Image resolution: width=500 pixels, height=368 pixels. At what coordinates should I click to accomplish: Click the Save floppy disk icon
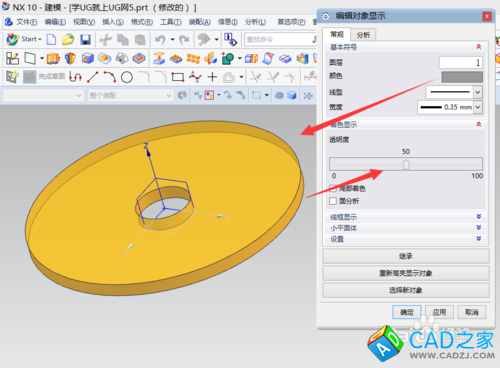[x=86, y=40]
